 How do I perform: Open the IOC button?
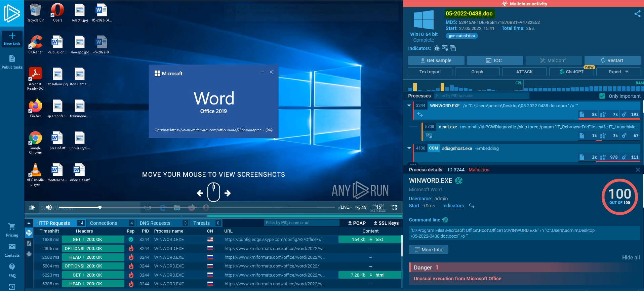[495, 60]
